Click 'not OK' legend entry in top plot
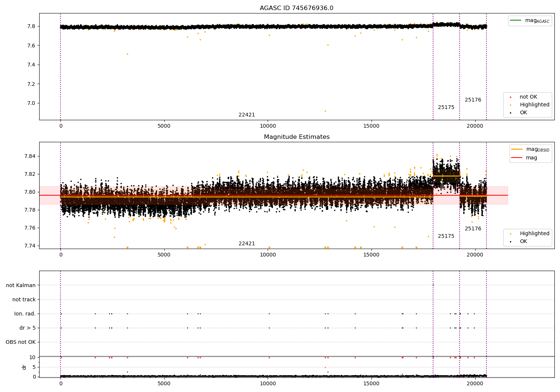This screenshot has height=392, width=560. pyautogui.click(x=528, y=97)
